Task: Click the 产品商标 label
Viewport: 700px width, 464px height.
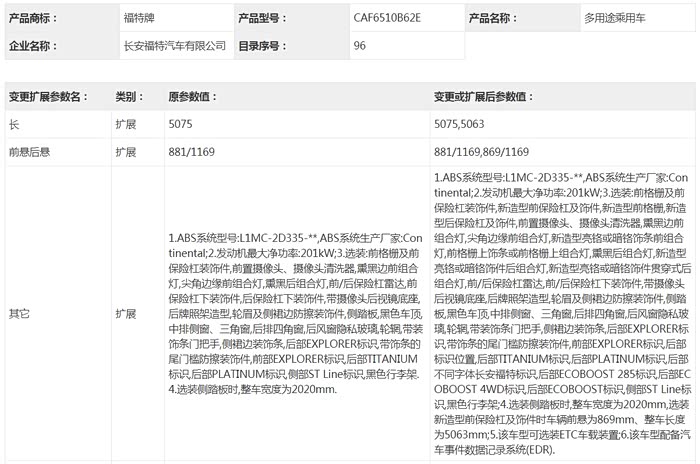Action: [x=33, y=18]
